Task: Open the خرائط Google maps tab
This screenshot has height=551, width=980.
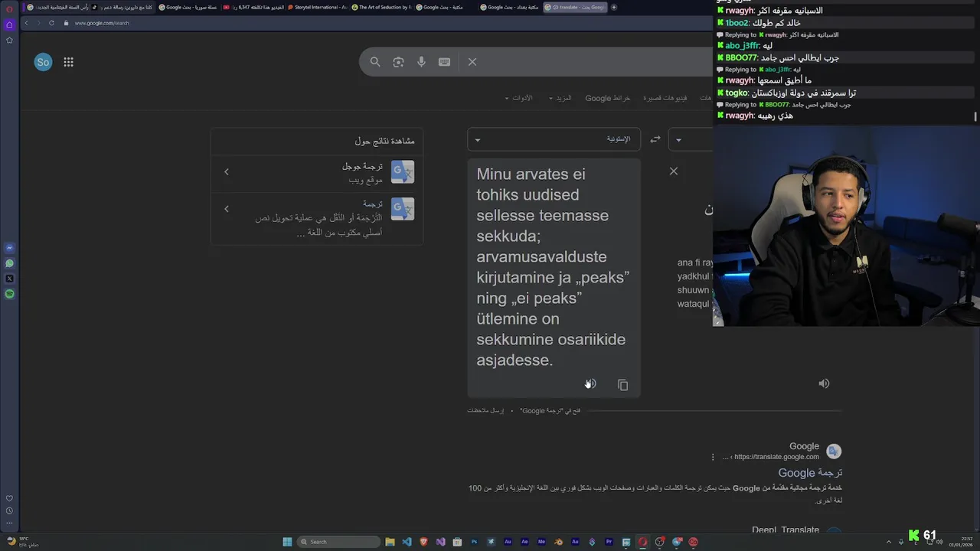Action: 608,98
